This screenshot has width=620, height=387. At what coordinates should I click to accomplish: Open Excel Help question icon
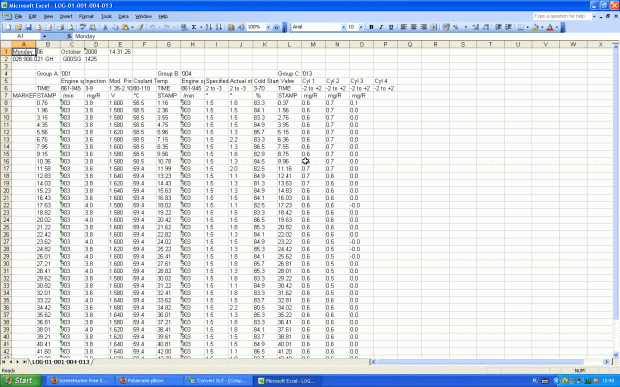click(276, 27)
